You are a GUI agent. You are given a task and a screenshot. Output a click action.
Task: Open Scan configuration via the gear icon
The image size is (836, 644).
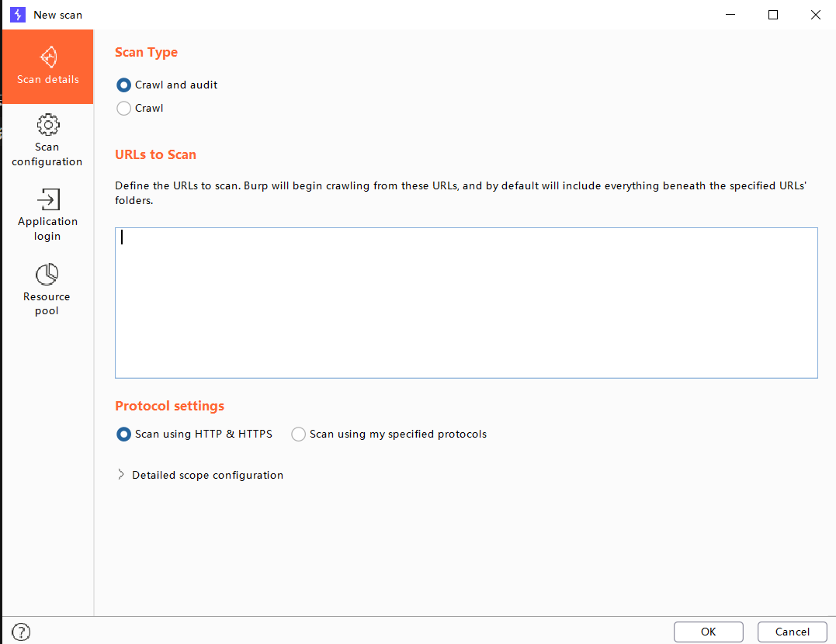pyautogui.click(x=48, y=124)
